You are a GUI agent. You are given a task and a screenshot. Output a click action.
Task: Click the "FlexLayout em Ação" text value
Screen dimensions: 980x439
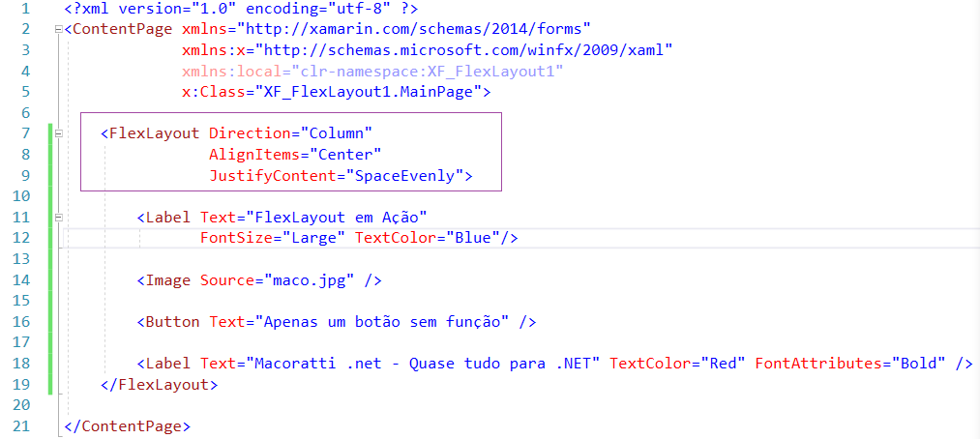[x=337, y=218]
